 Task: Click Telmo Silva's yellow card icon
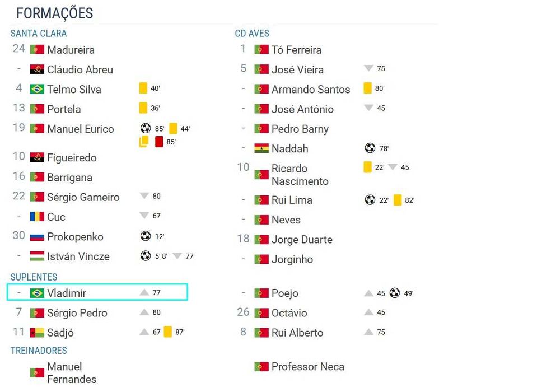click(143, 88)
